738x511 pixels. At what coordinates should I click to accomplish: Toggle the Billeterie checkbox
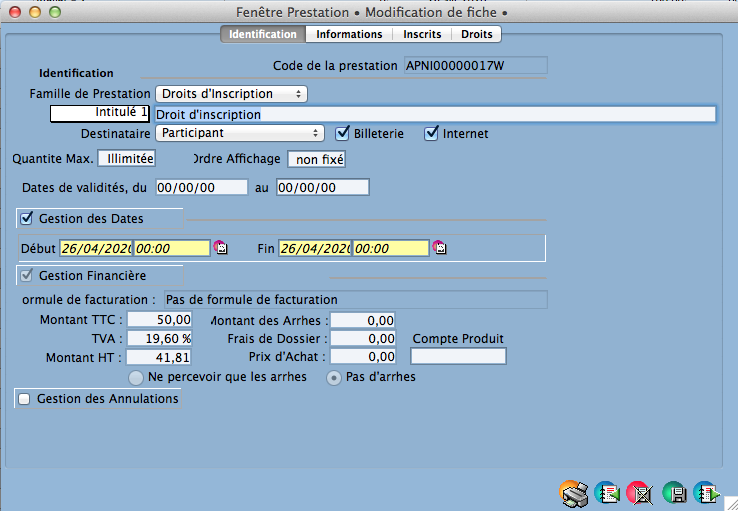coord(342,134)
